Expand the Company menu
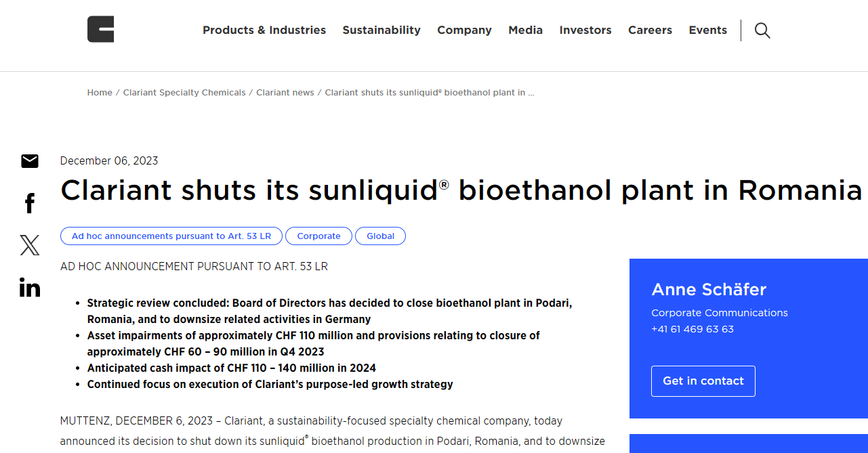This screenshot has width=868, height=453. coord(464,30)
